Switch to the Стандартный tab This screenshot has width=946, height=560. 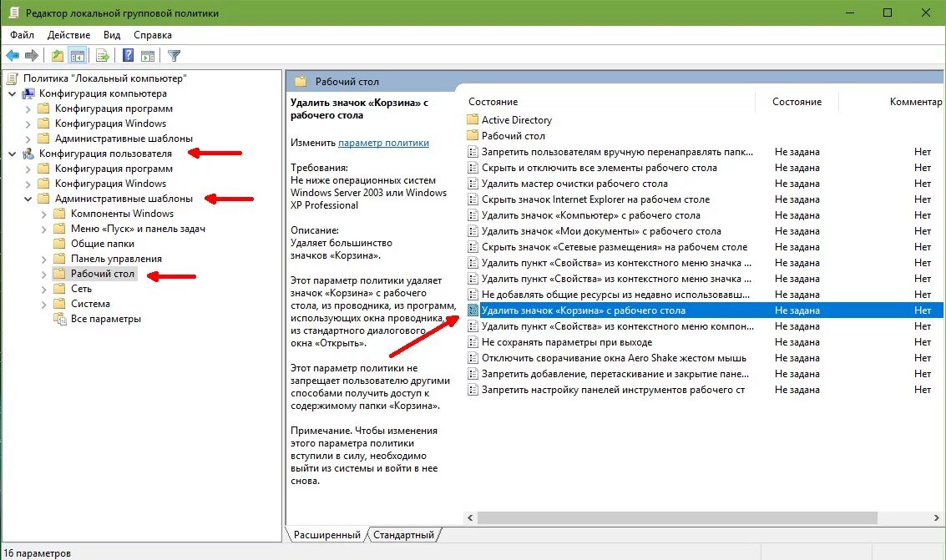[x=403, y=535]
